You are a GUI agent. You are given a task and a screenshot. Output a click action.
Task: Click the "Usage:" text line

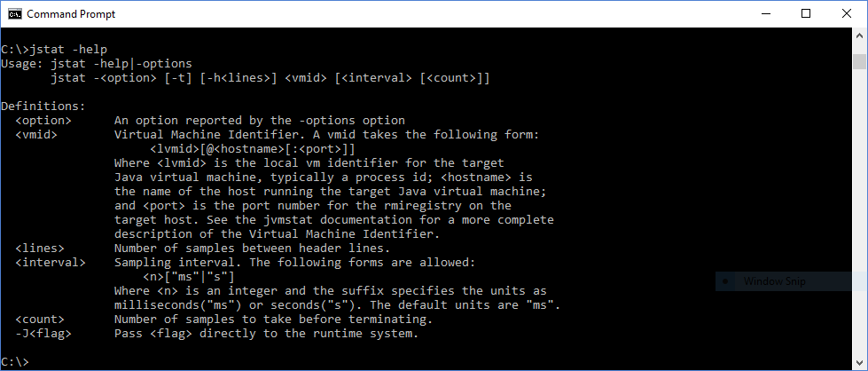(x=96, y=63)
